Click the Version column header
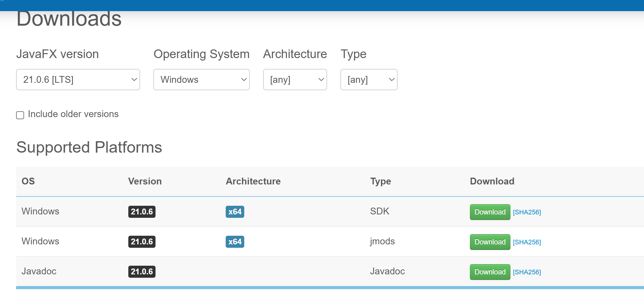This screenshot has height=304, width=644. click(x=145, y=181)
